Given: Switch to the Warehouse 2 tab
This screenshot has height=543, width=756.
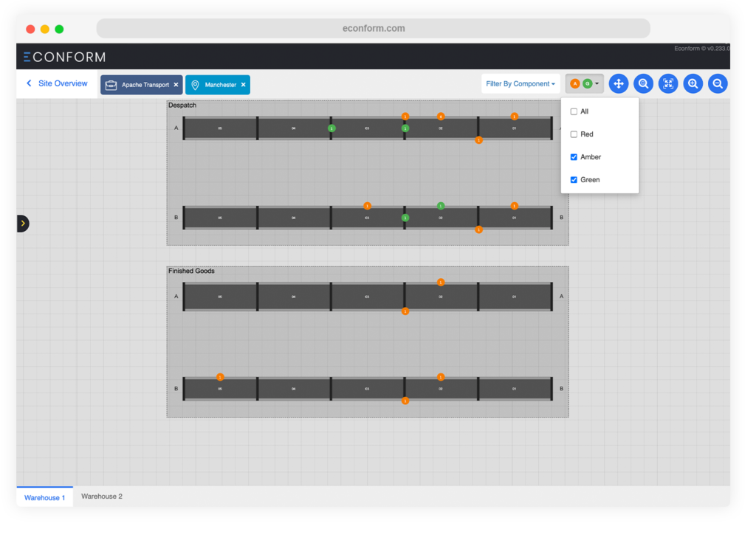Looking at the screenshot, I should [102, 497].
